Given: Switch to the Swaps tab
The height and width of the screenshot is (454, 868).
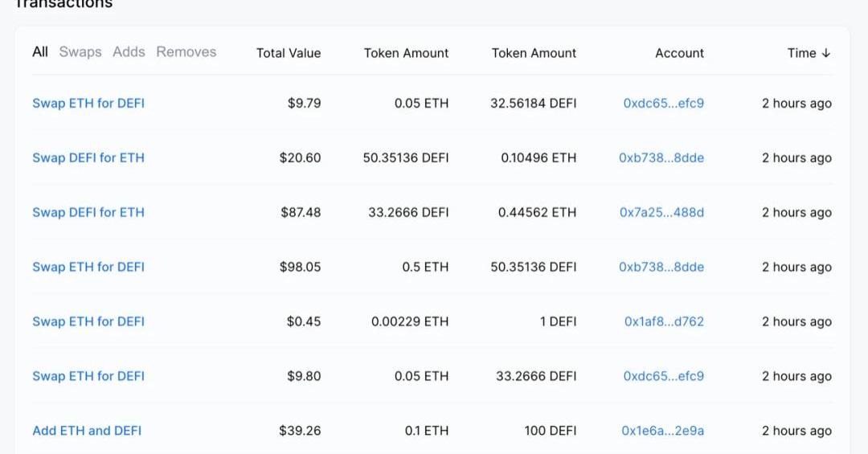Looking at the screenshot, I should point(80,52).
